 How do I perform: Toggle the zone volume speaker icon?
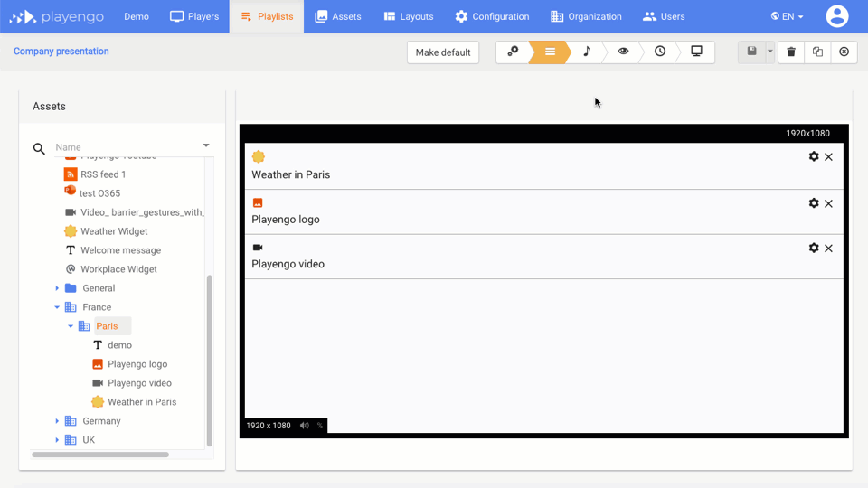[305, 426]
